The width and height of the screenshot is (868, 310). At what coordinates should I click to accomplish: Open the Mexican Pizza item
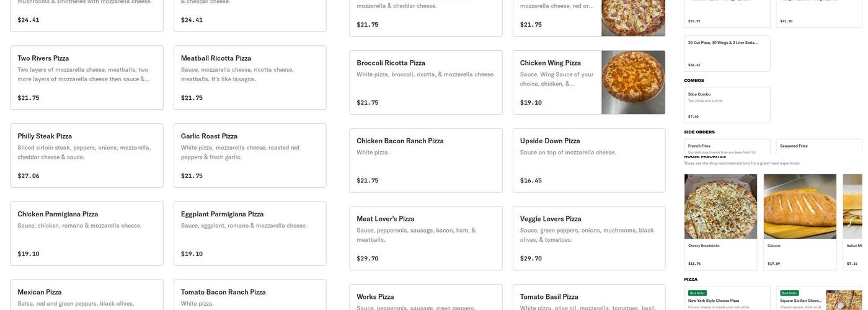pos(87,296)
